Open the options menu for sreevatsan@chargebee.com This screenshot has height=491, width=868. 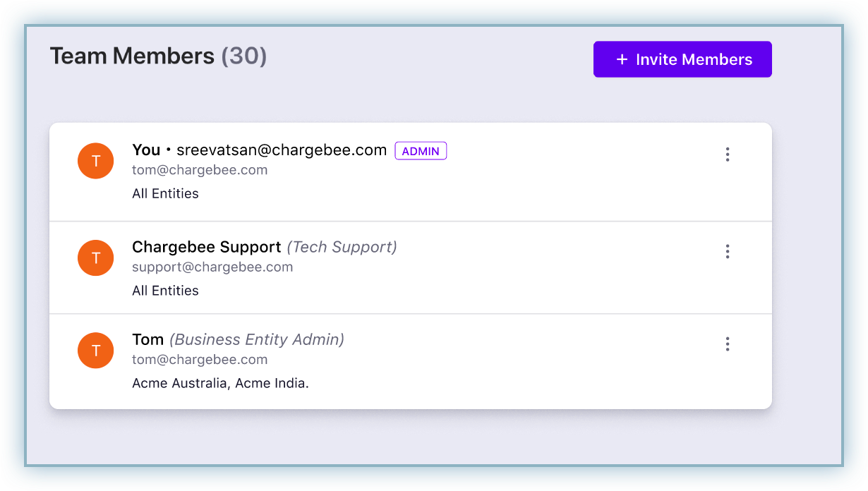coord(728,154)
